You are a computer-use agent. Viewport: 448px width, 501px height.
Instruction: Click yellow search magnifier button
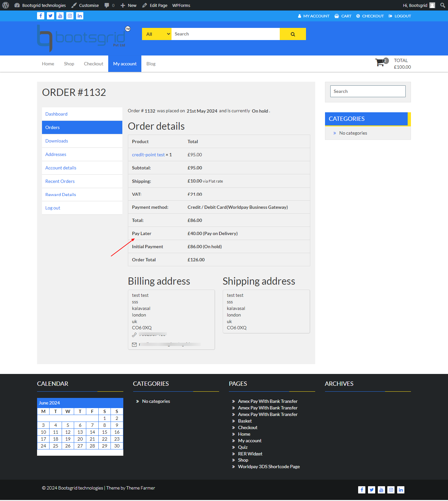pos(293,34)
